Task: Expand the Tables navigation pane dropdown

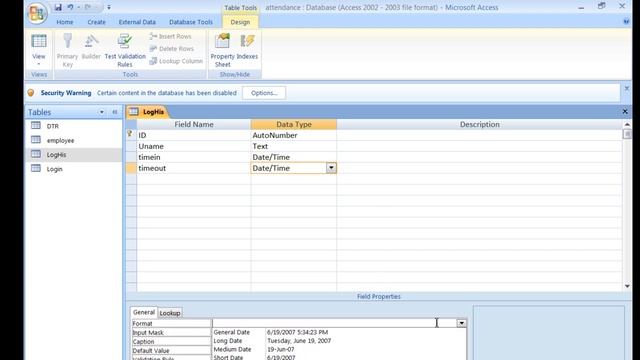Action: click(x=102, y=112)
